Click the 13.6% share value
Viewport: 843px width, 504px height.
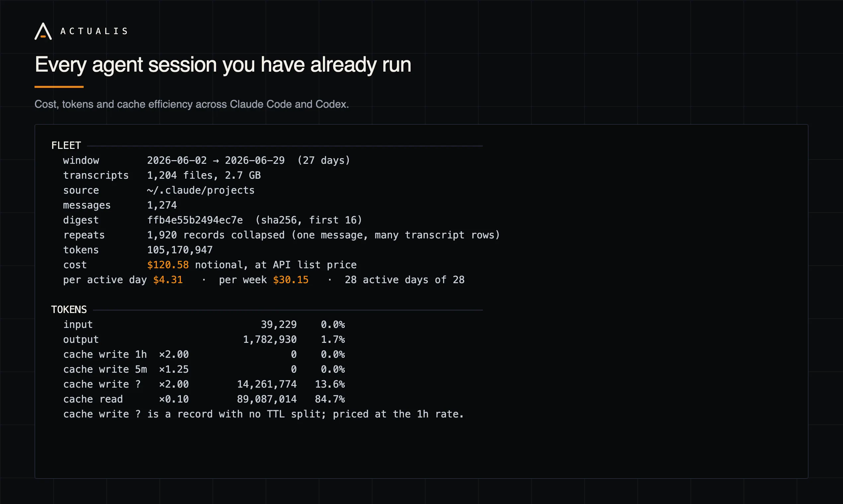point(330,384)
